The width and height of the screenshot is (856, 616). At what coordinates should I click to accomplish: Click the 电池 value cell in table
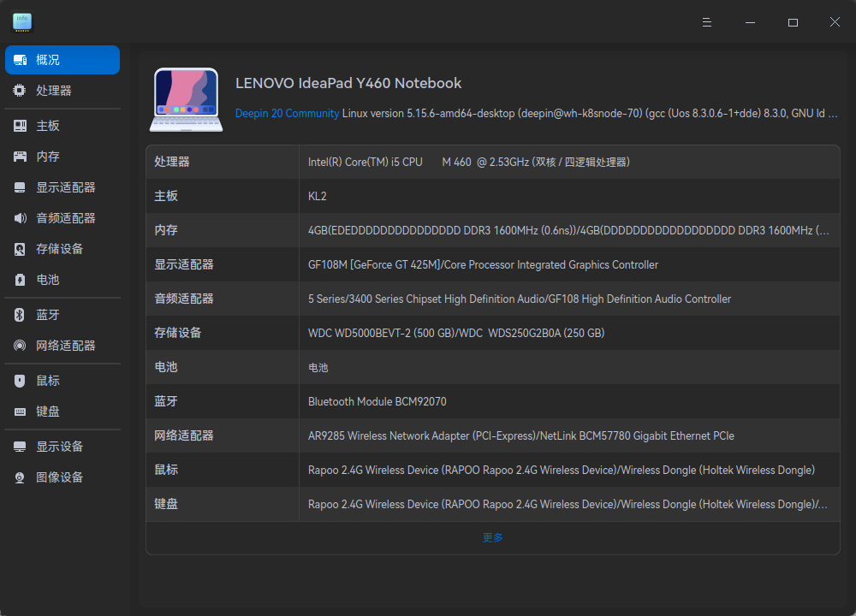(318, 368)
